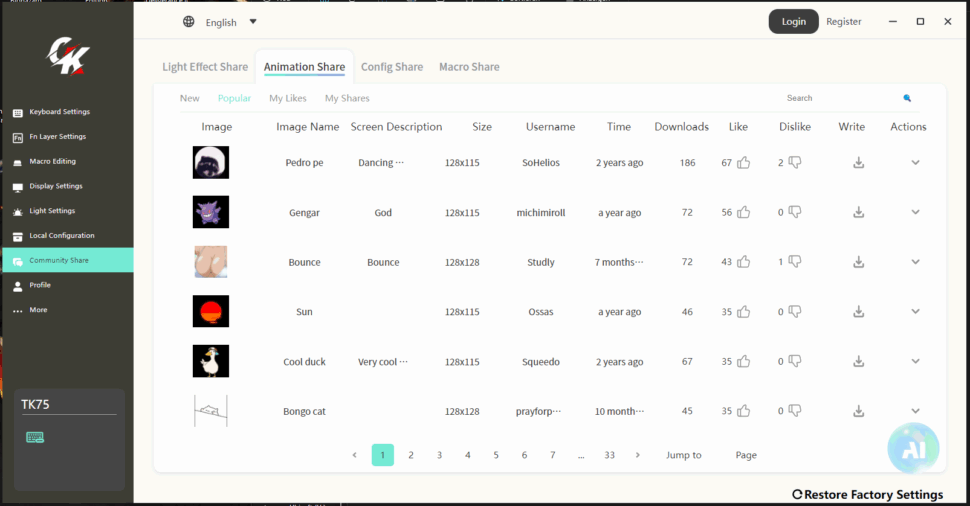
Task: Open the floating AI assistant bubble
Action: tap(913, 448)
